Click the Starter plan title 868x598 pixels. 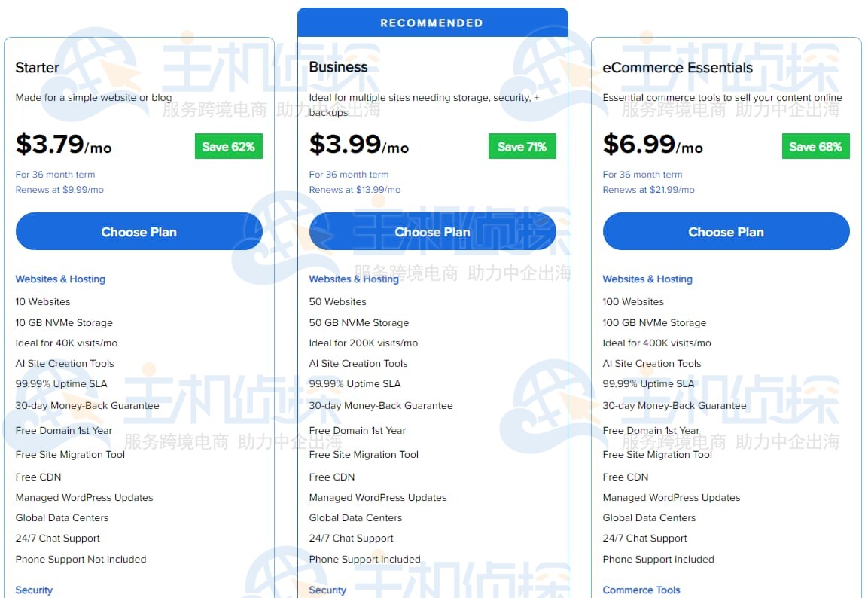click(38, 68)
